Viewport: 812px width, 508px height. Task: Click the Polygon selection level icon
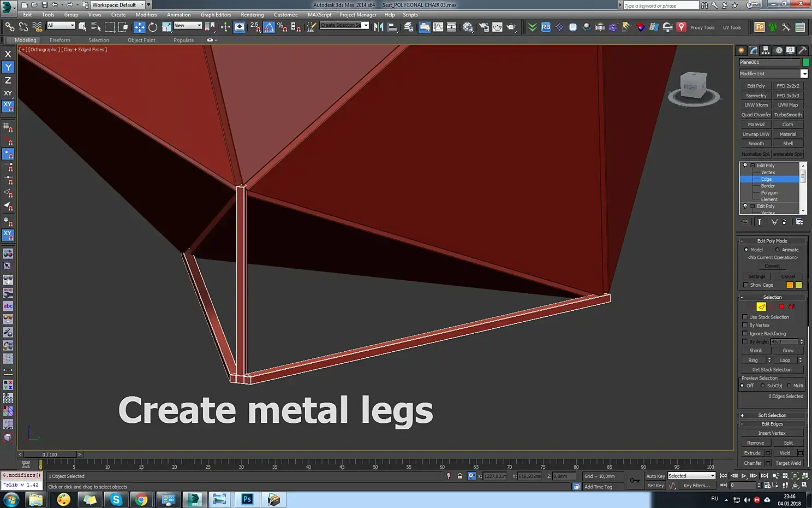(x=781, y=306)
